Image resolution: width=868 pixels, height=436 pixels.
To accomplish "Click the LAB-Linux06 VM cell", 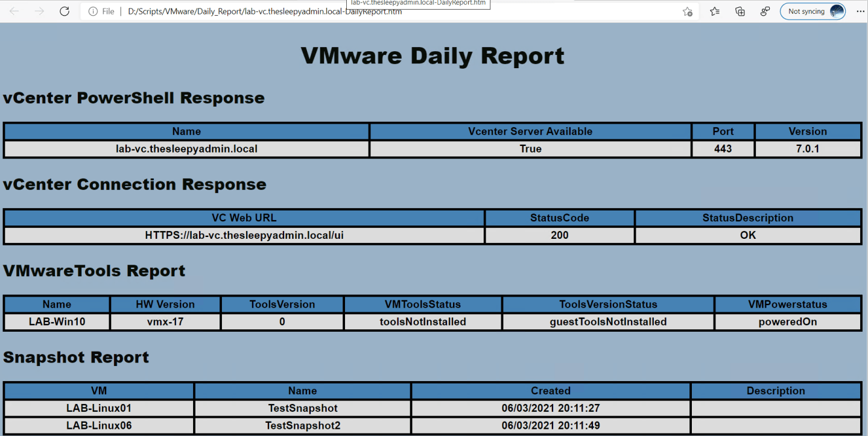I will (99, 426).
